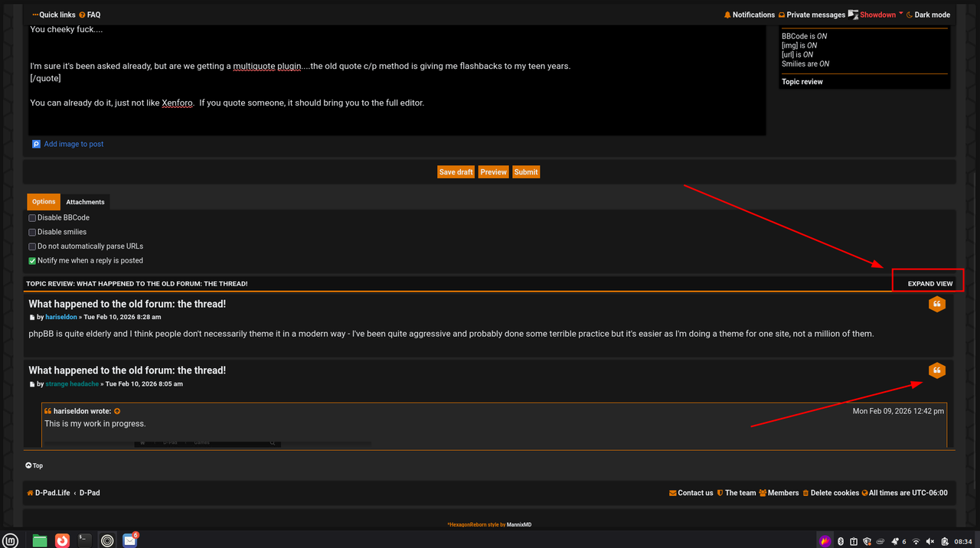This screenshot has height=548, width=980.
Task: Open Thunderbird mail icon in taskbar
Action: 130,540
